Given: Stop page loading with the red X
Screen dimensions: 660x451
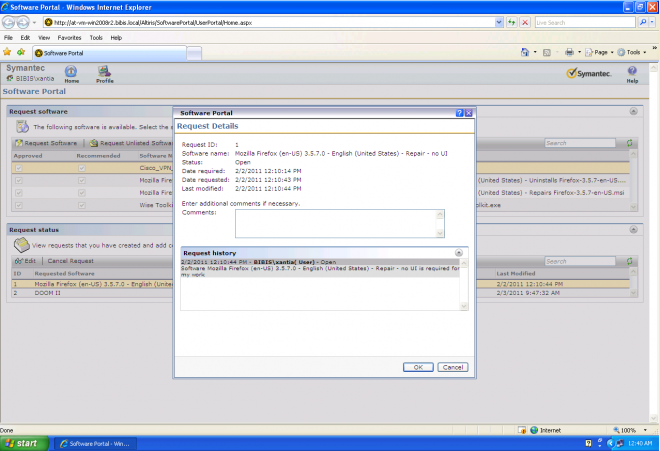Looking at the screenshot, I should [x=525, y=22].
